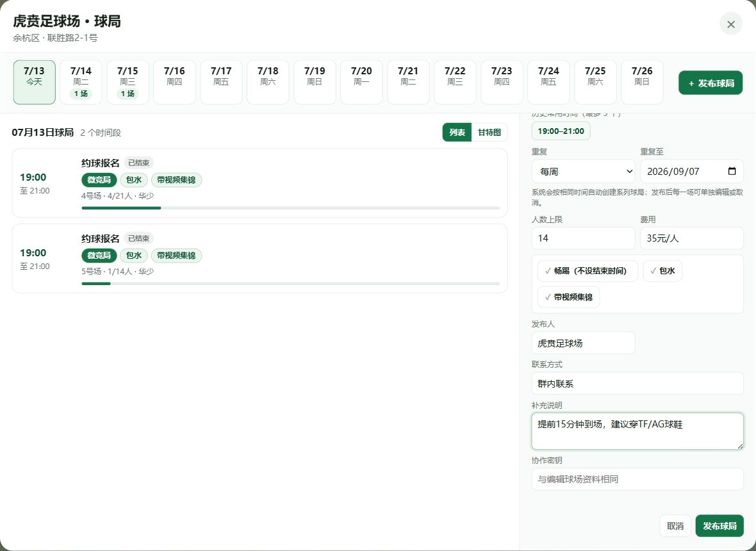Screen dimensions: 756x551
Task: Switch to 列表 view
Action: (x=457, y=132)
